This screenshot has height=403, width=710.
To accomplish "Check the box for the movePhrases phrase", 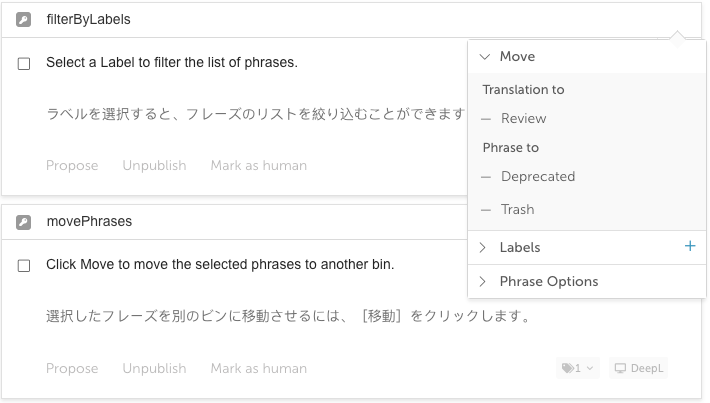I will pos(24,265).
